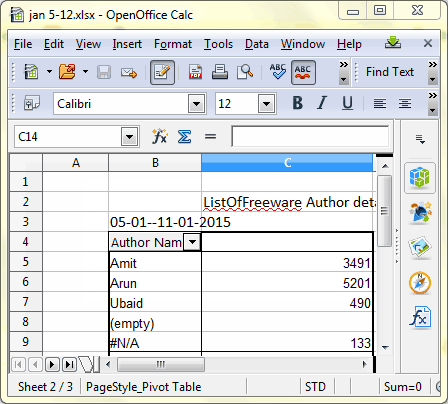Expand the Find toolbar overflow chevron
Viewport: 448px width, 404px height.
click(x=432, y=72)
